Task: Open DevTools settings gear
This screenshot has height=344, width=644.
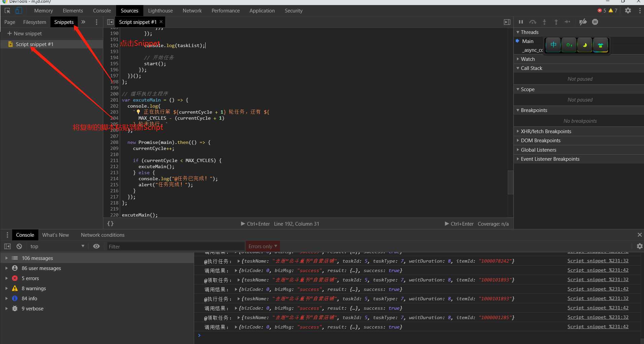Action: pyautogui.click(x=628, y=10)
